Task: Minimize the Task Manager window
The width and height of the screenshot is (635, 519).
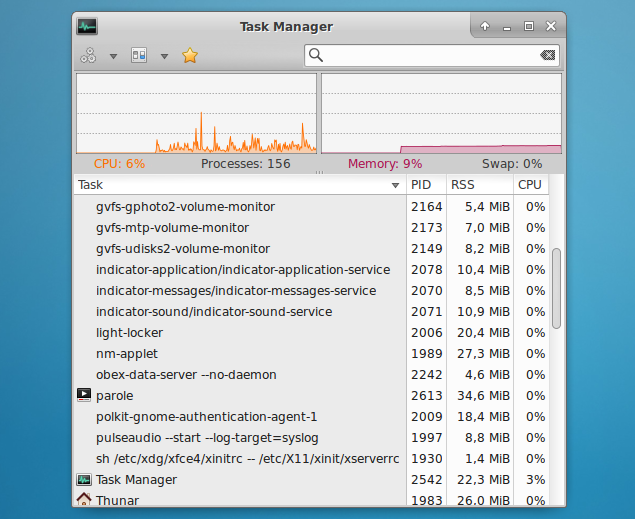Action: [507, 28]
